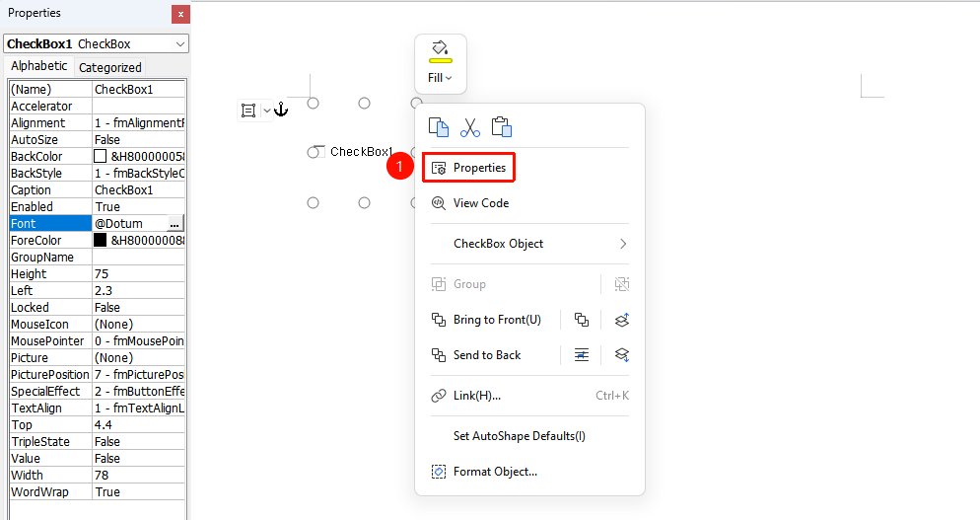
Task: Click the Bring in Front of Text icon
Action: click(622, 320)
